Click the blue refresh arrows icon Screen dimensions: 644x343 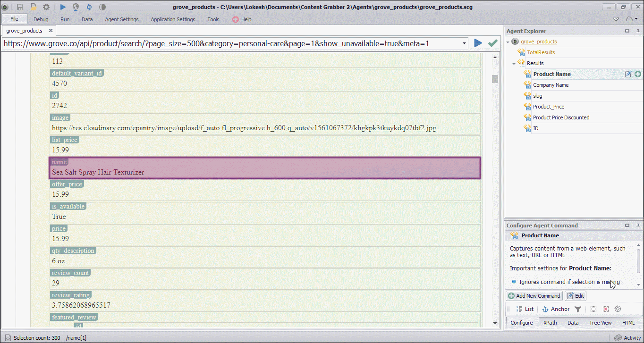pyautogui.click(x=89, y=7)
